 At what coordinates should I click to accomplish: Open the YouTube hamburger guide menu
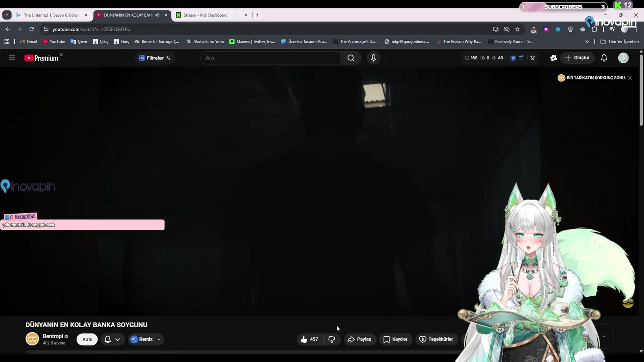click(12, 58)
